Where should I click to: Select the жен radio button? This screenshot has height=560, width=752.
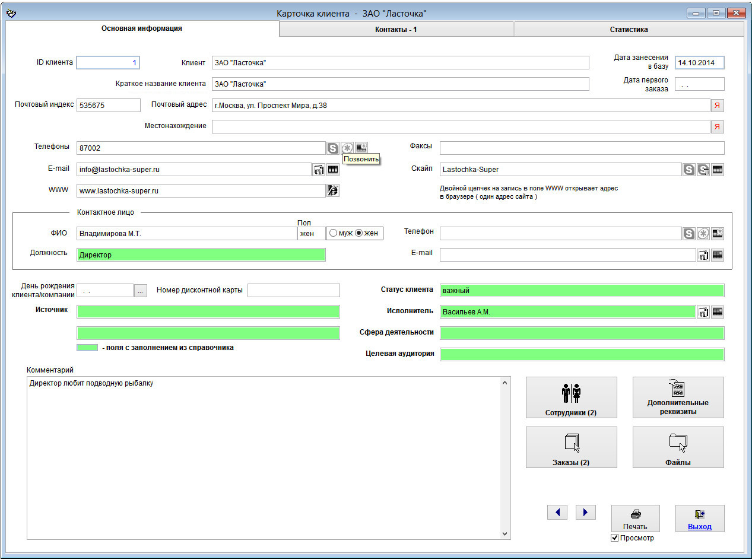(358, 234)
